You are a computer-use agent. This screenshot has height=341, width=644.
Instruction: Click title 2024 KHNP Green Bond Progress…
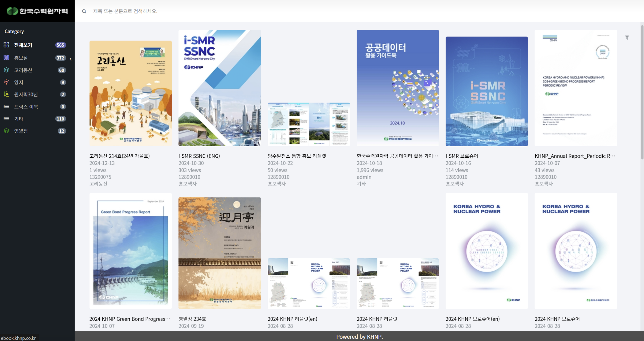click(x=130, y=319)
